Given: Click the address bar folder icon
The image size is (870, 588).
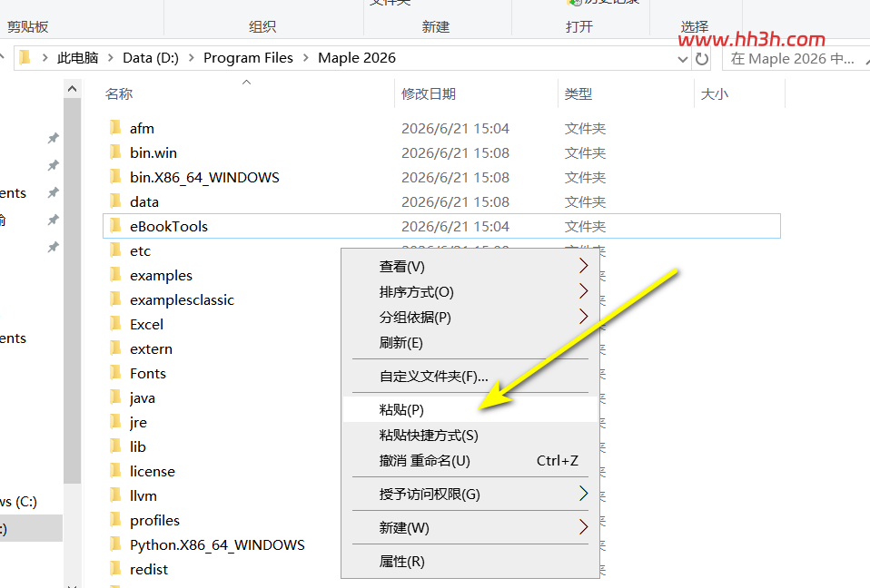Looking at the screenshot, I should click(25, 58).
